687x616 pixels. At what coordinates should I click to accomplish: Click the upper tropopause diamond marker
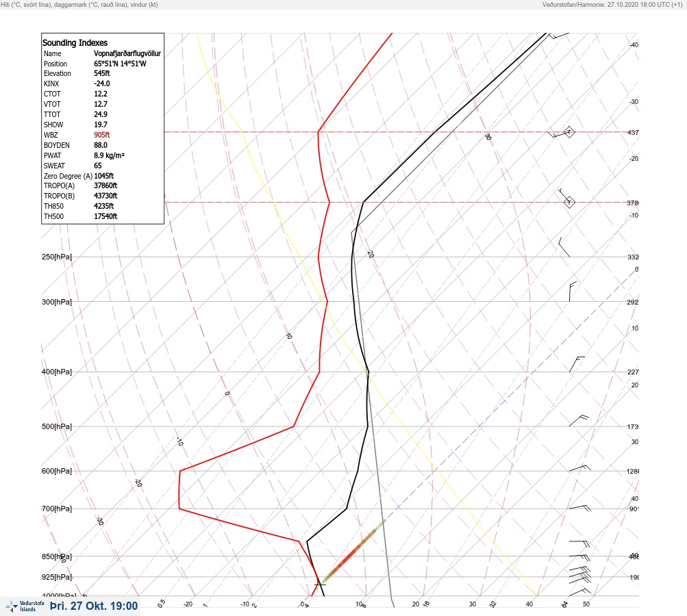(569, 132)
